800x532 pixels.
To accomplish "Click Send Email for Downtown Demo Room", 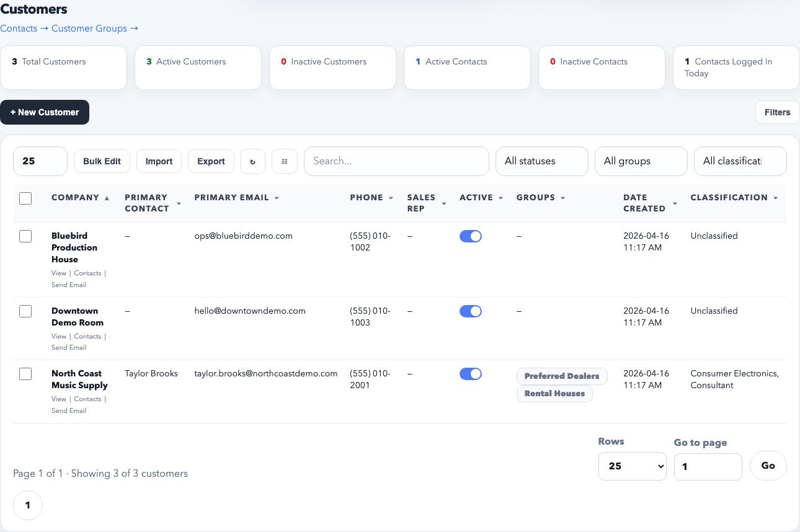I will click(69, 347).
